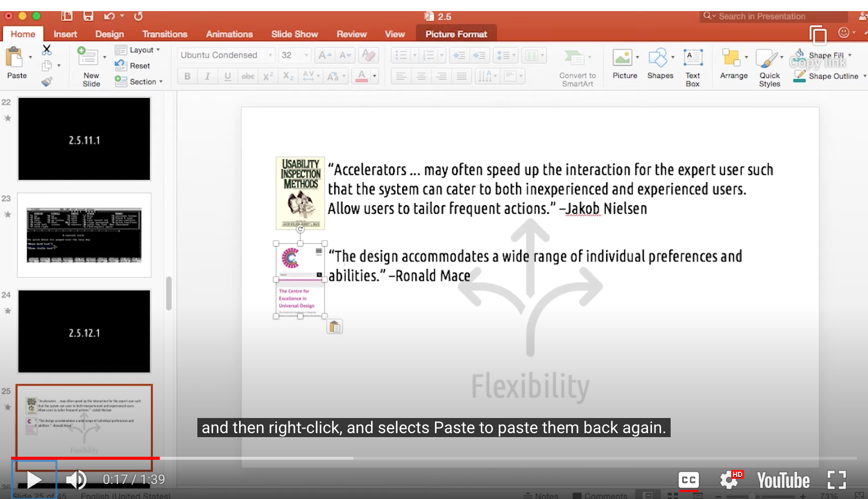This screenshot has height=499, width=868.
Task: Clear formatting with eraser A icon
Action: [x=369, y=55]
